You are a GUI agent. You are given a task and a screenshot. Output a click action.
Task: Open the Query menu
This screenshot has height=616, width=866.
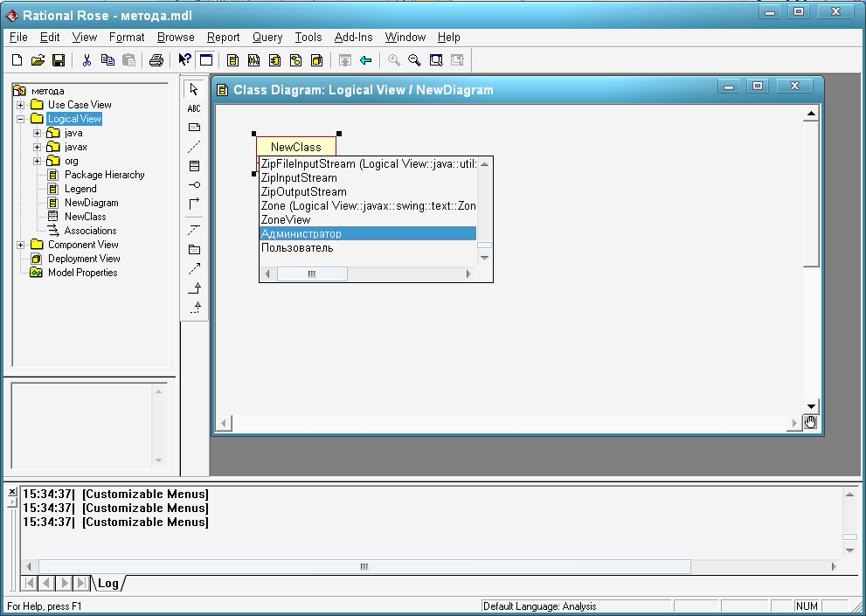[x=267, y=37]
